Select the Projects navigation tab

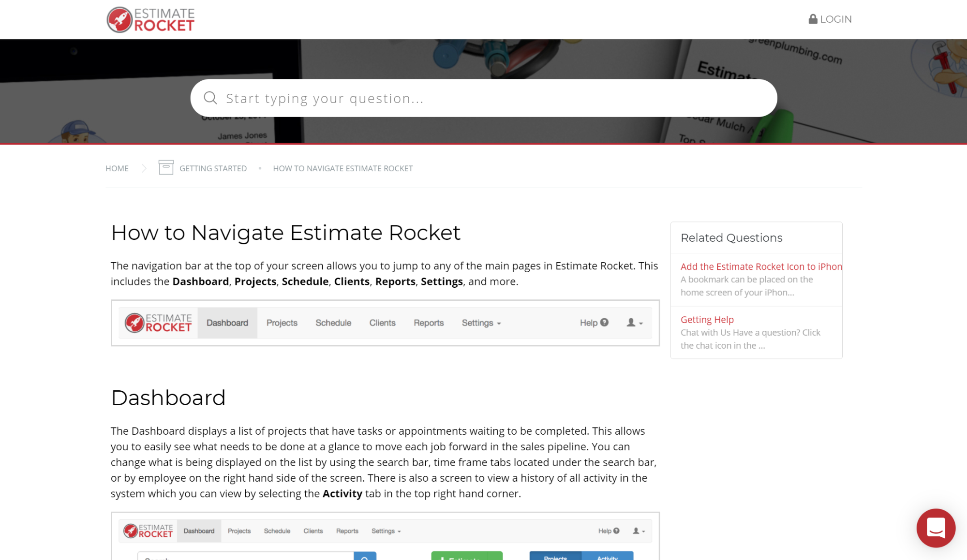tap(282, 323)
